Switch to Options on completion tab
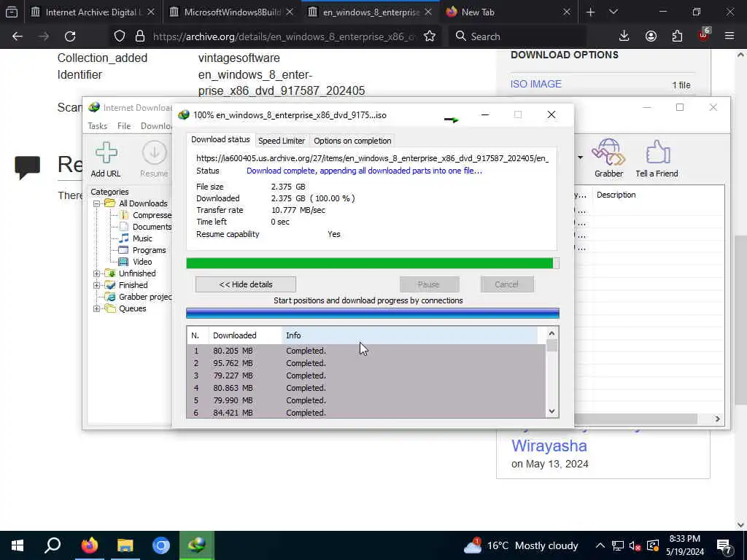 pyautogui.click(x=352, y=141)
